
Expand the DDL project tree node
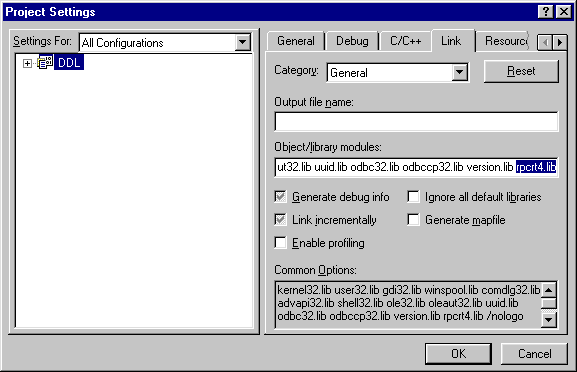[27, 63]
